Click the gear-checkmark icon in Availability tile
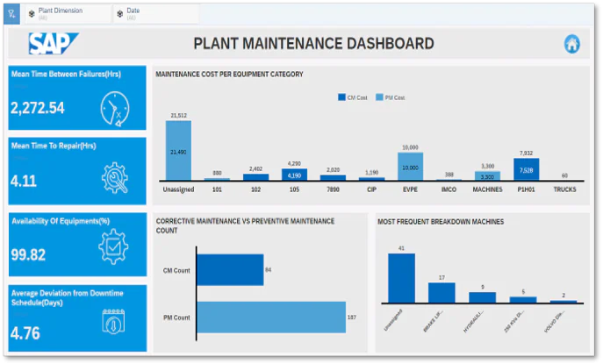 113,246
